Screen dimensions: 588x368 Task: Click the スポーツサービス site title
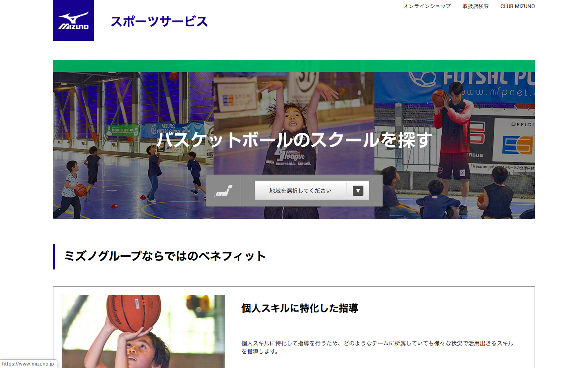point(159,21)
